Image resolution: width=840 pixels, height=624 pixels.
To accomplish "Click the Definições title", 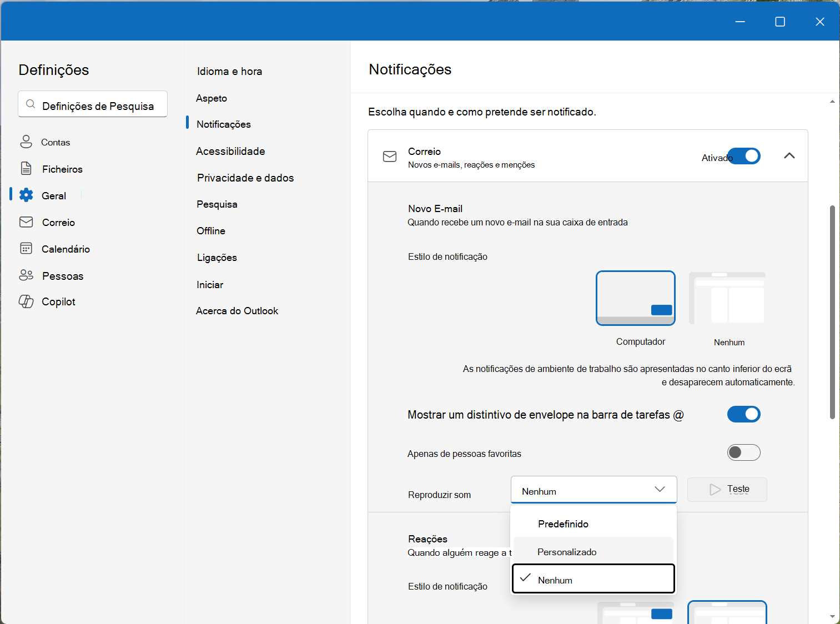I will click(54, 70).
